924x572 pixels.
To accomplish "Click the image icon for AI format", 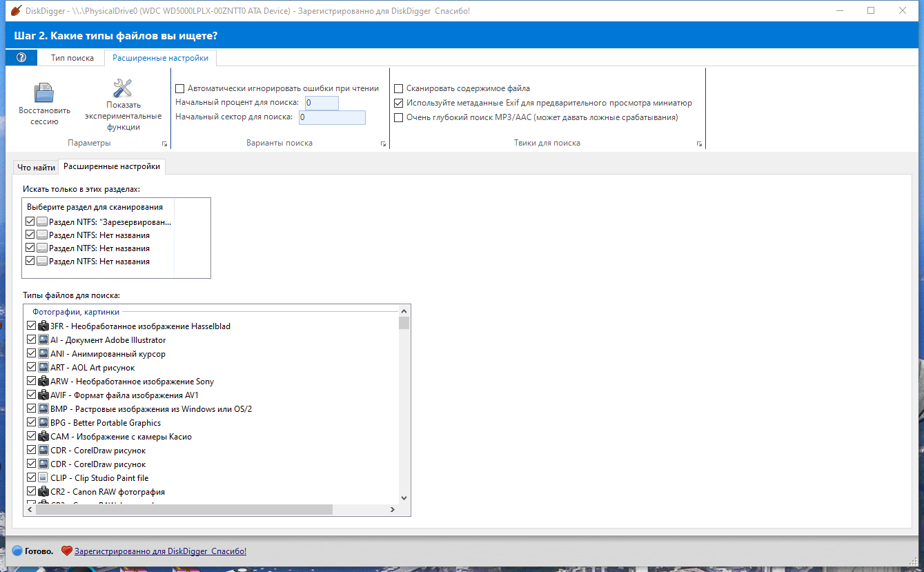I will point(43,340).
